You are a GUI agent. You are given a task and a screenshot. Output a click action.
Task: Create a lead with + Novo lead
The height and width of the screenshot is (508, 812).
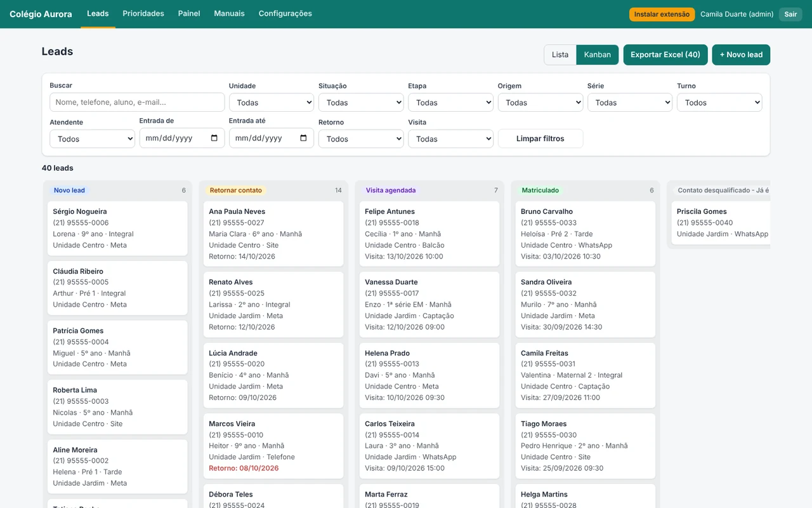tap(741, 55)
